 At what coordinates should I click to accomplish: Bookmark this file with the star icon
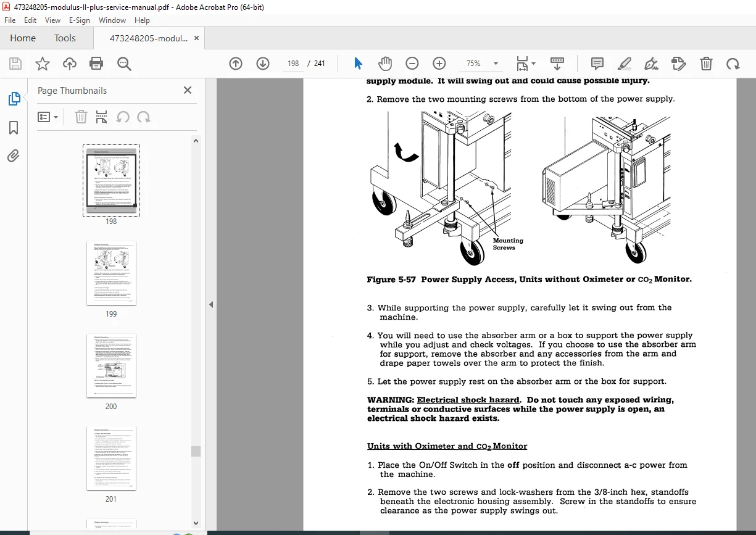coord(42,64)
